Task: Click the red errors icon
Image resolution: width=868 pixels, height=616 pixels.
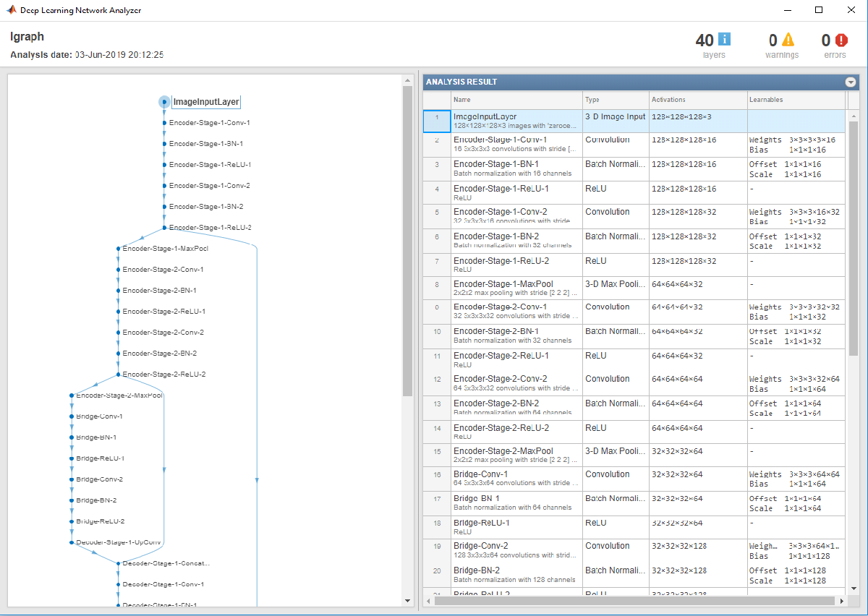Action: coord(841,40)
